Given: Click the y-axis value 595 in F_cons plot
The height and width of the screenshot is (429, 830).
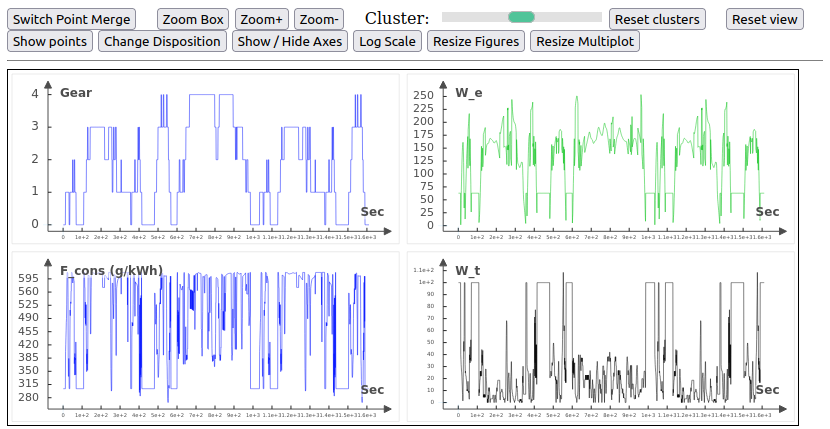Looking at the screenshot, I should tap(28, 278).
